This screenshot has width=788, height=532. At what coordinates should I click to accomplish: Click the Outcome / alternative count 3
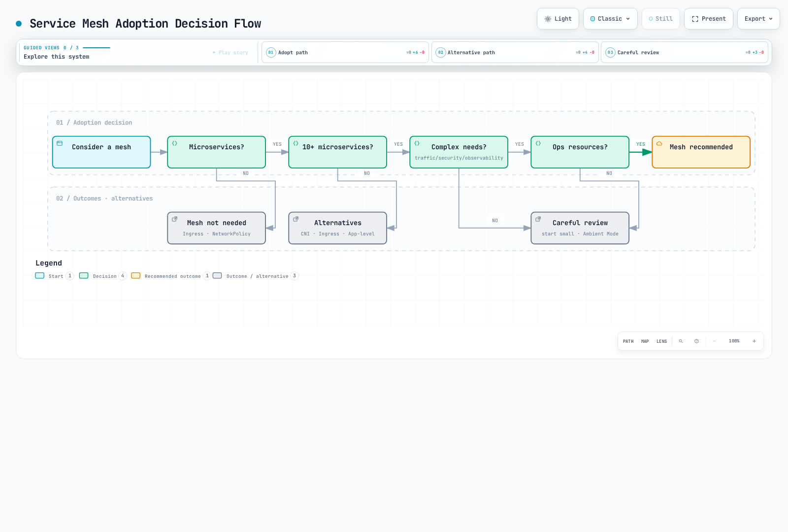click(x=295, y=276)
